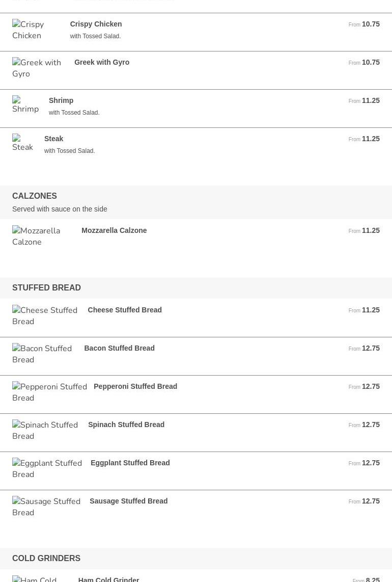The height and width of the screenshot is (582, 392).
Task: Click the Bacon Stuffed Bread price
Action: [x=370, y=348]
